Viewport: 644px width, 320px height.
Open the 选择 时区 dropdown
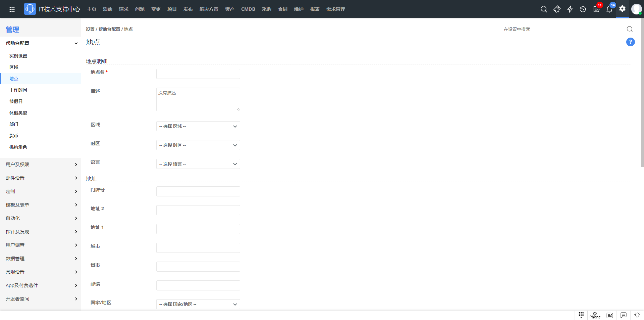[198, 145]
